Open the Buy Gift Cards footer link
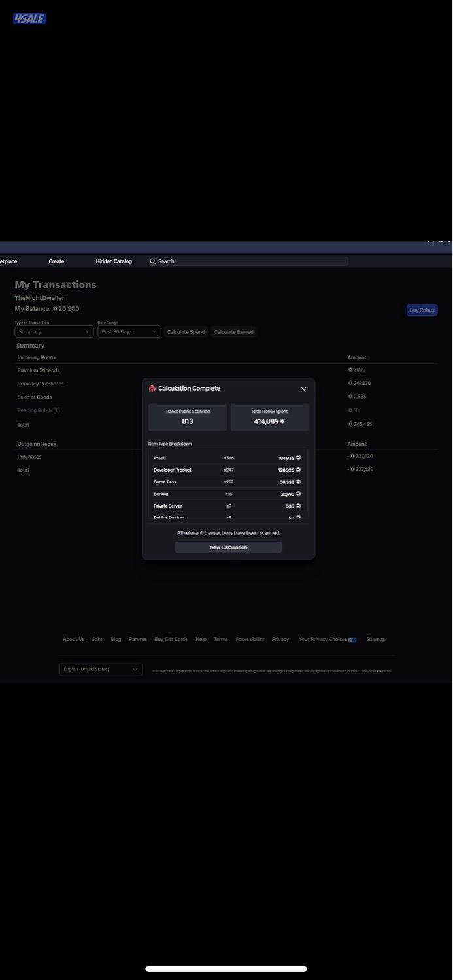This screenshot has width=453, height=980. (171, 640)
